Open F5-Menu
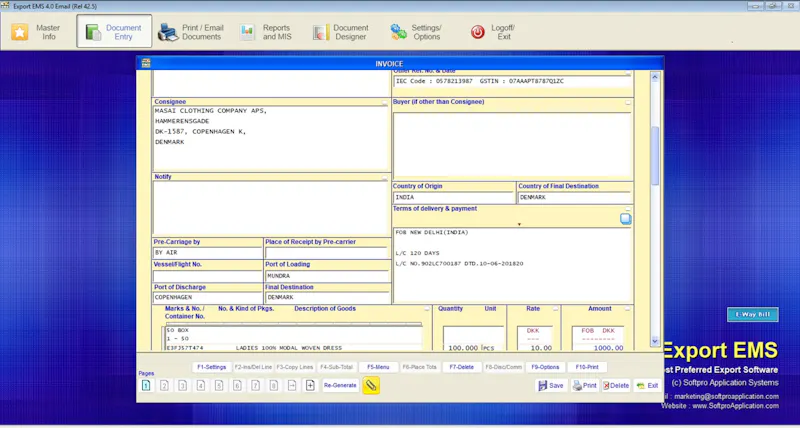The height and width of the screenshot is (428, 800). 378,367
